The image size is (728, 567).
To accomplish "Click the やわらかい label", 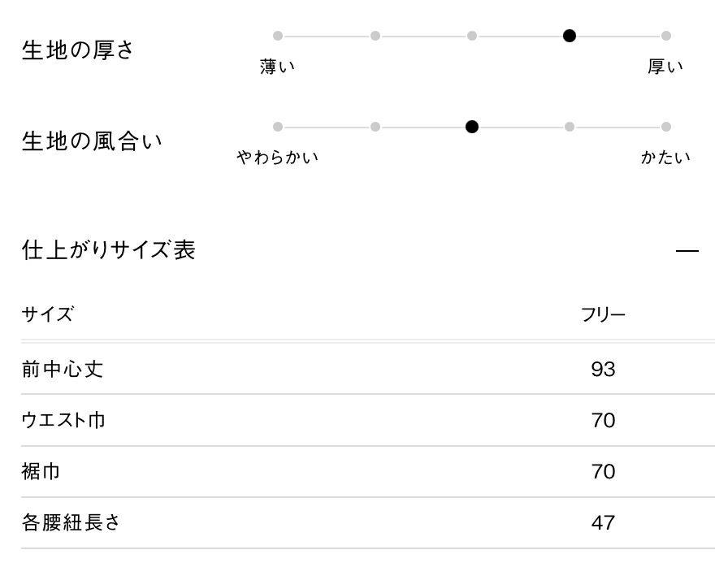I will click(x=278, y=158).
